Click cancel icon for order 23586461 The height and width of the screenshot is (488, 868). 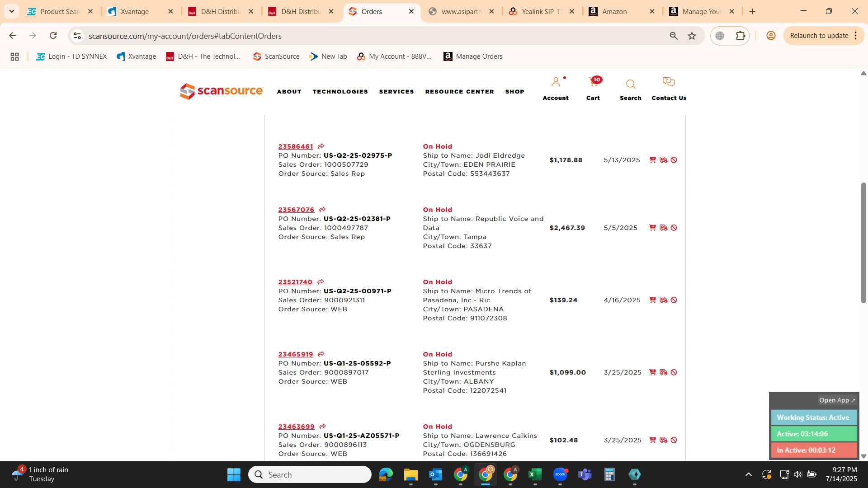click(x=674, y=160)
